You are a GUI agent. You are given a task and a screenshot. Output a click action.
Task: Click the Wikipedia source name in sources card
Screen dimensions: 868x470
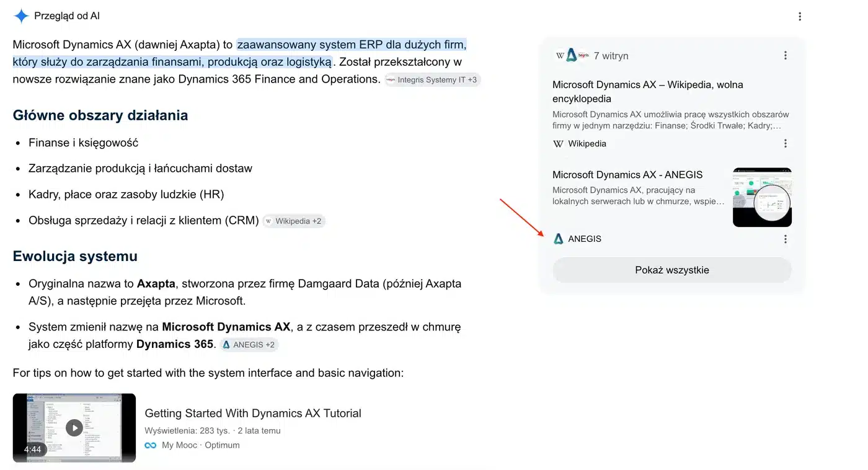[587, 143]
